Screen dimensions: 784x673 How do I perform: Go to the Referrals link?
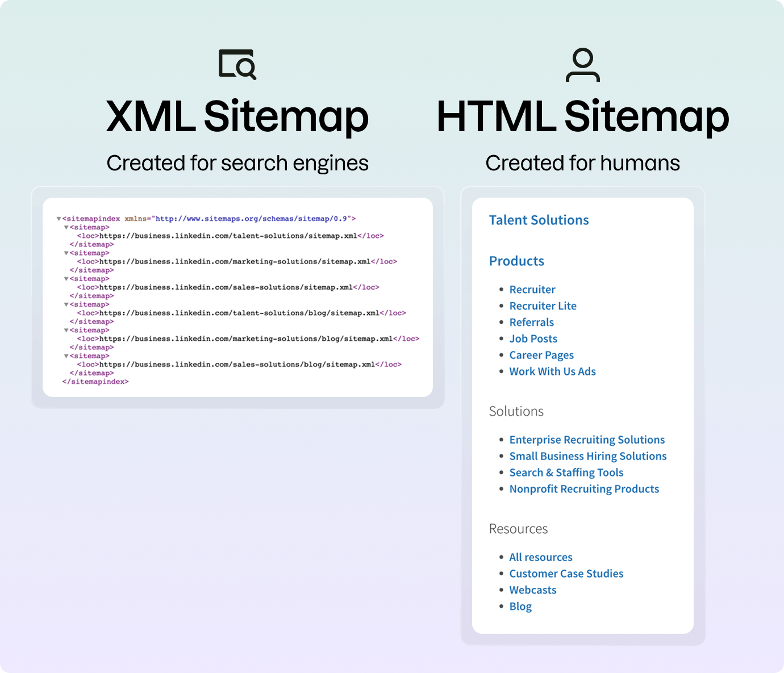[x=531, y=323]
